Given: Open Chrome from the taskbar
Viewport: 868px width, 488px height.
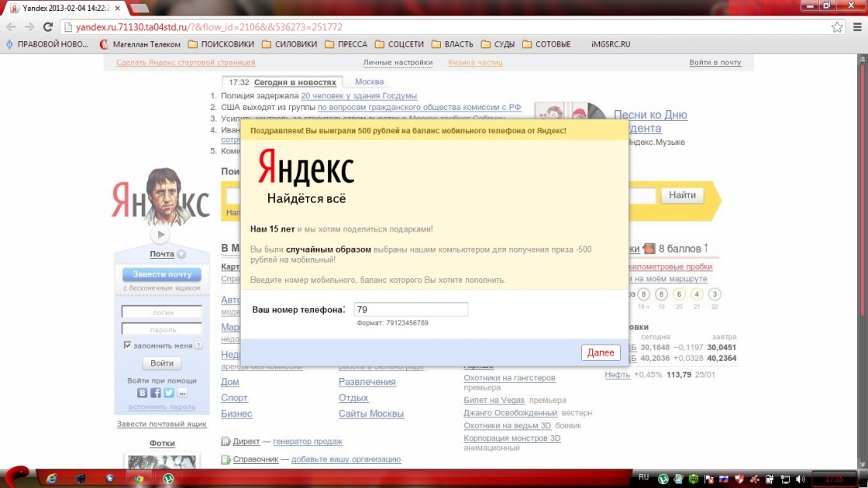Looking at the screenshot, I should coord(139,479).
